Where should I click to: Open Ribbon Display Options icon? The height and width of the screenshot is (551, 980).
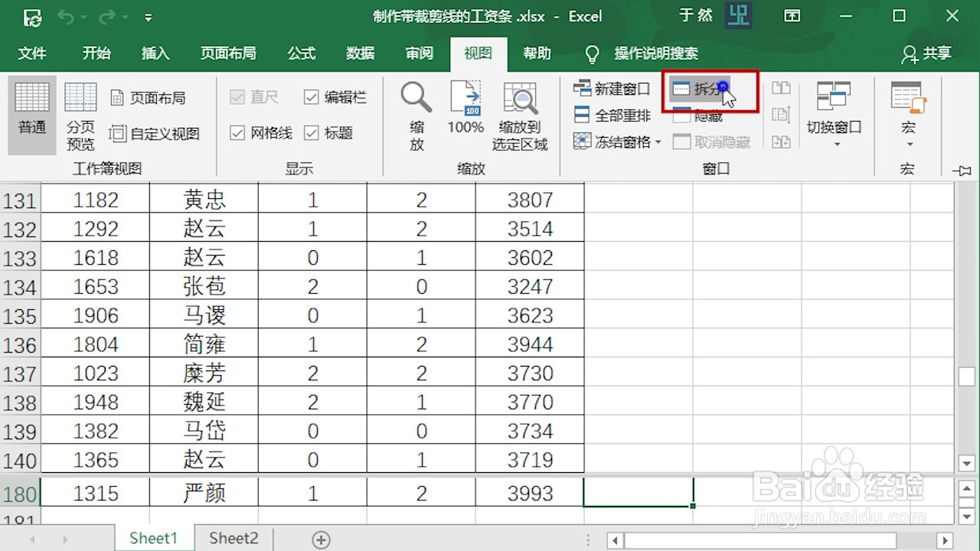pyautogui.click(x=792, y=16)
